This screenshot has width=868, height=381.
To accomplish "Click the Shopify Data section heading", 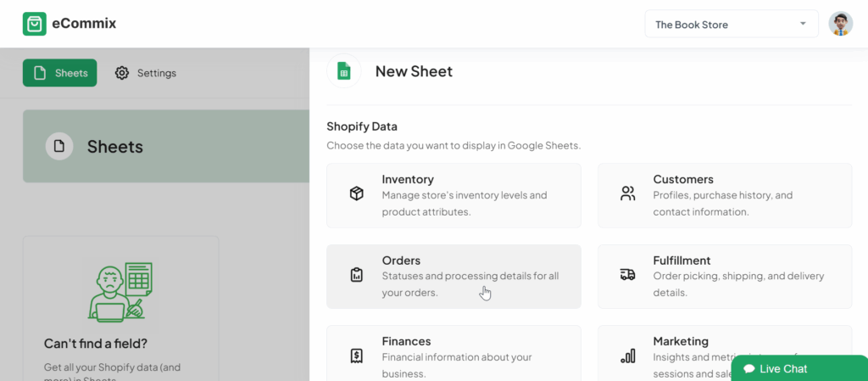I will [362, 126].
